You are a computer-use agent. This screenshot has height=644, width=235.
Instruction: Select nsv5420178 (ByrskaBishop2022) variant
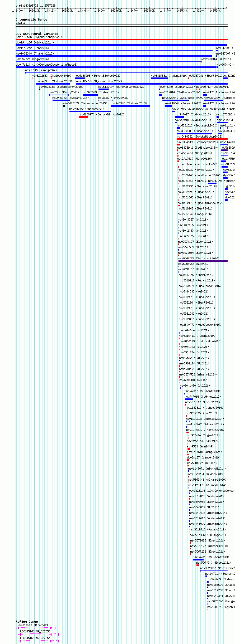pos(200,203)
